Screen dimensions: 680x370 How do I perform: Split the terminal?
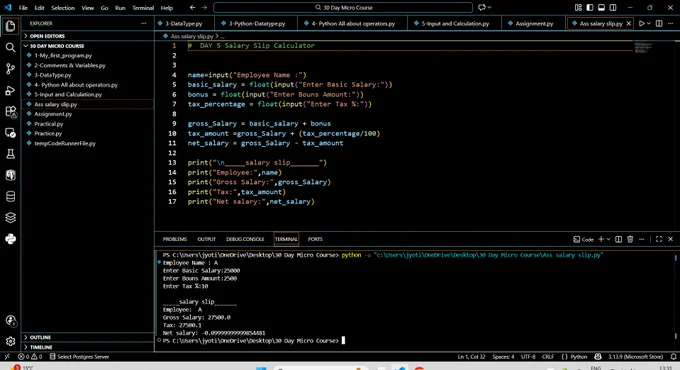(618, 239)
